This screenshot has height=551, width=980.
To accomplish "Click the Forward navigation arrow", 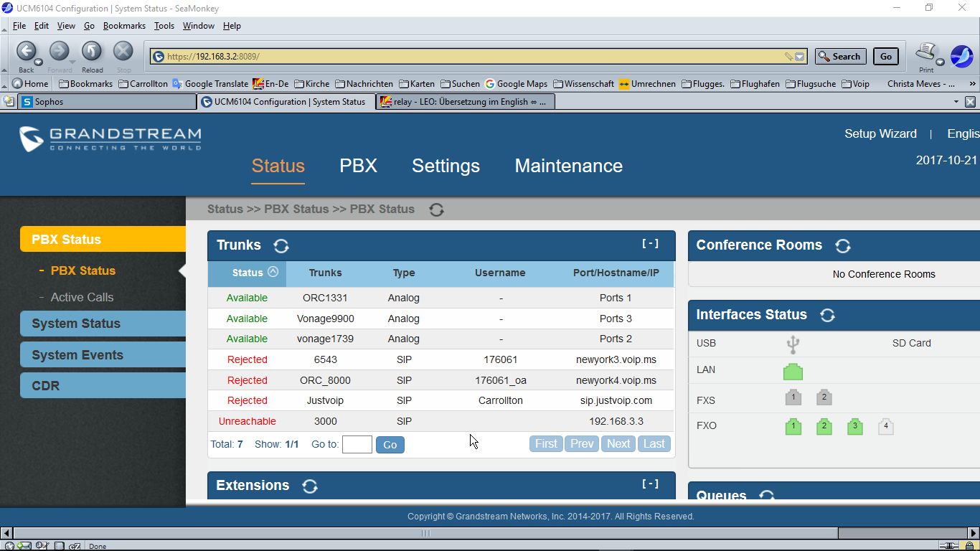I will (59, 51).
